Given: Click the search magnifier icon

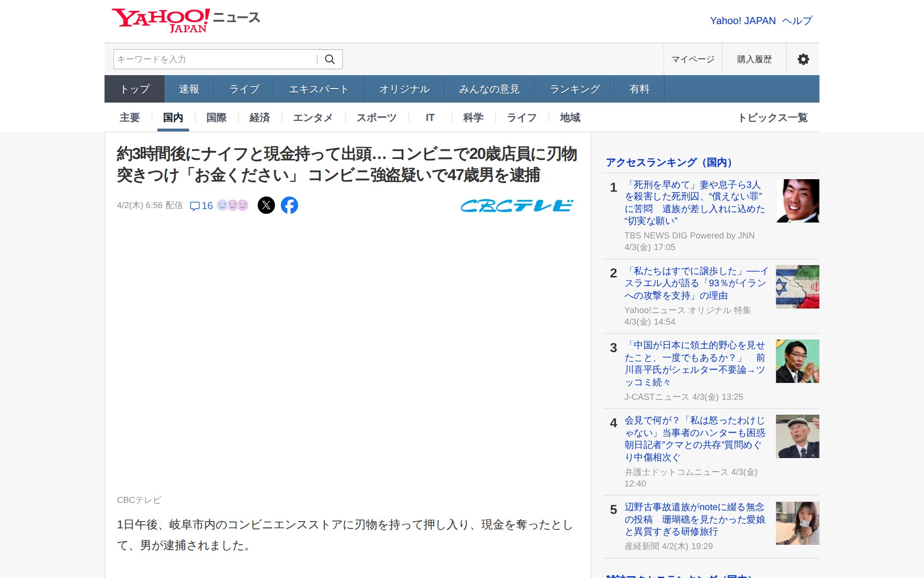Looking at the screenshot, I should click(330, 59).
